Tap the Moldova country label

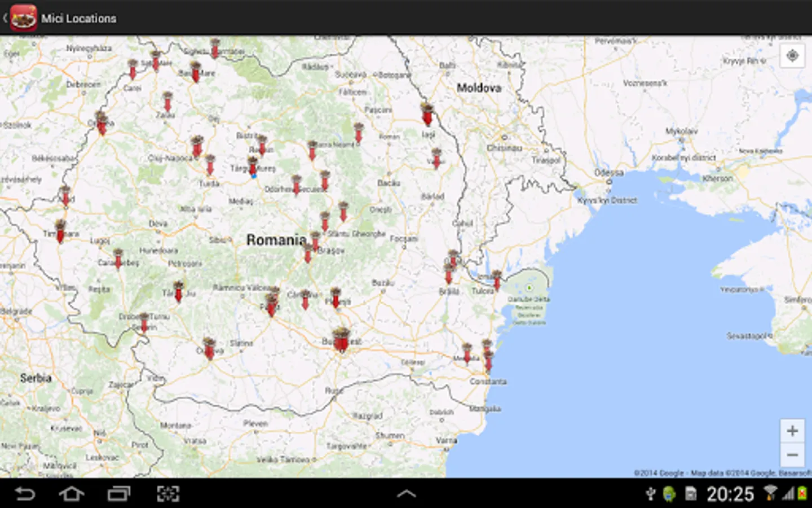479,87
